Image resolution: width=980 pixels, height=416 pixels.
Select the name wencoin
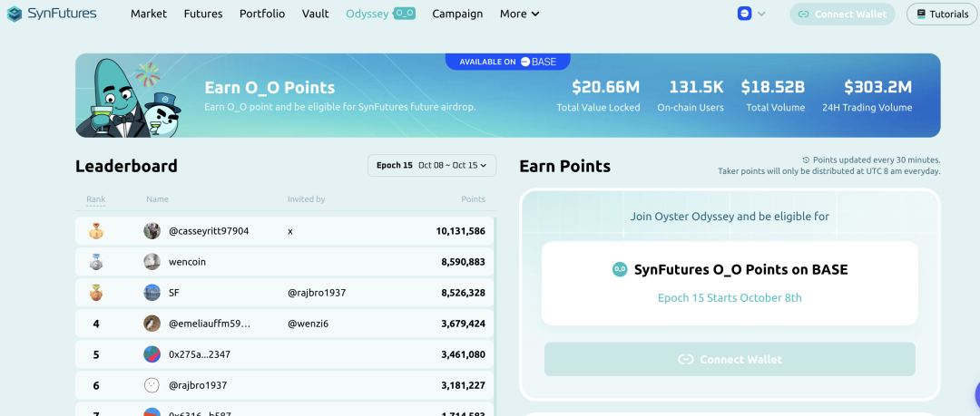click(187, 262)
